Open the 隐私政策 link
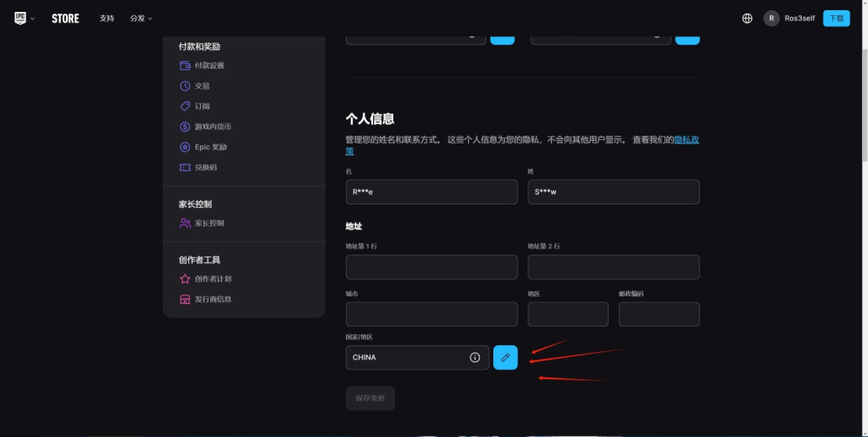This screenshot has width=868, height=437. click(x=686, y=139)
